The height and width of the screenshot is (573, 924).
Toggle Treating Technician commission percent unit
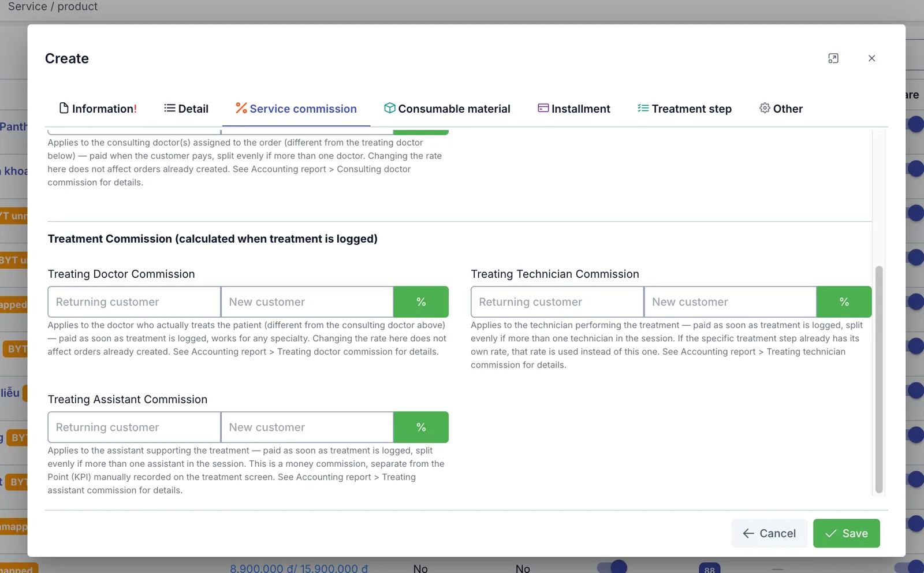coord(844,302)
